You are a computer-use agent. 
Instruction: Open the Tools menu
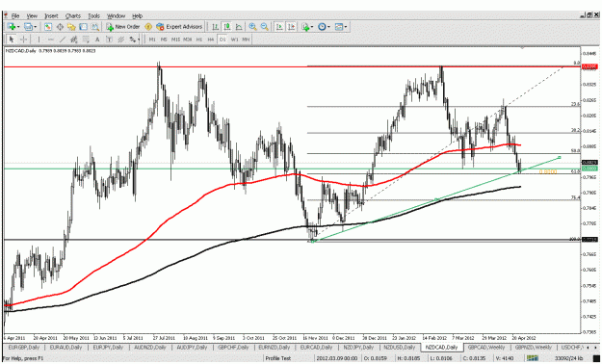(x=94, y=16)
